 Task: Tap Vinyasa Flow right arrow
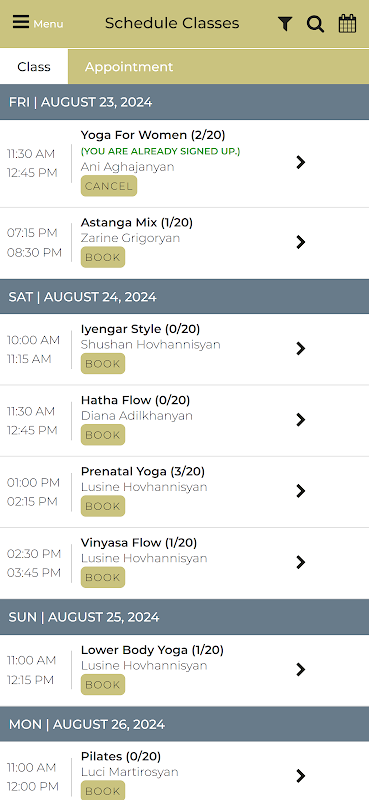(301, 562)
